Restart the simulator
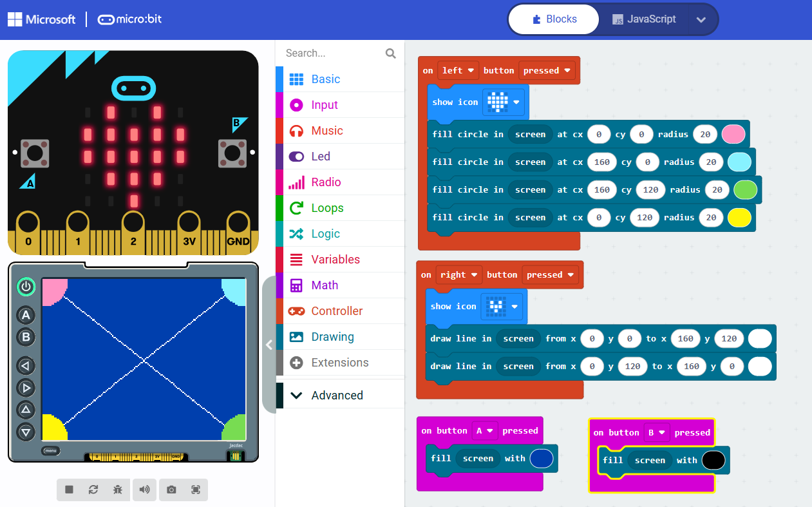812x507 pixels. (x=93, y=490)
